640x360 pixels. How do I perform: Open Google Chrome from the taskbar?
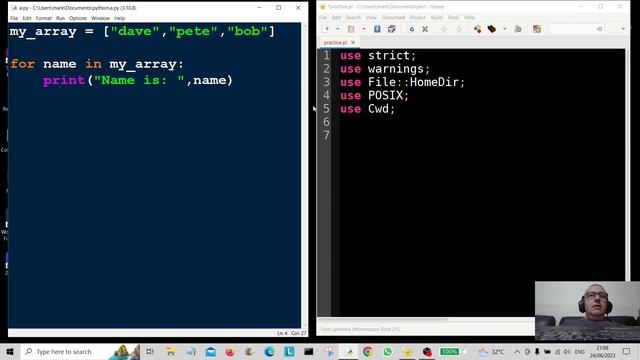(368, 351)
